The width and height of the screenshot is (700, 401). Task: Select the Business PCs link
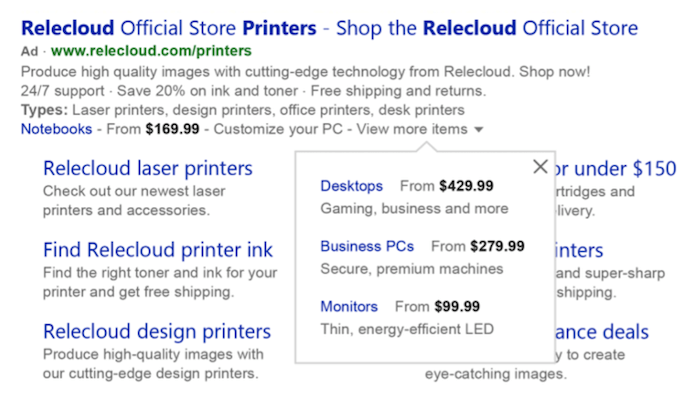(x=367, y=246)
